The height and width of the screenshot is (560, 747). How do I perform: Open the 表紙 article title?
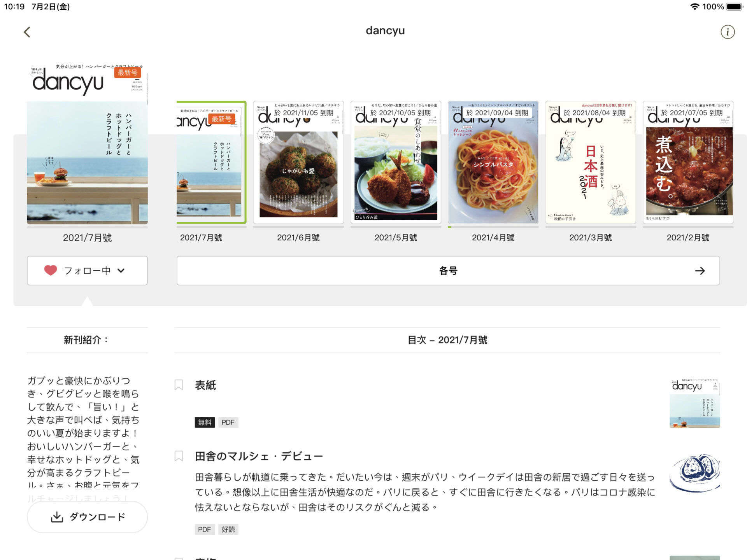pyautogui.click(x=205, y=385)
